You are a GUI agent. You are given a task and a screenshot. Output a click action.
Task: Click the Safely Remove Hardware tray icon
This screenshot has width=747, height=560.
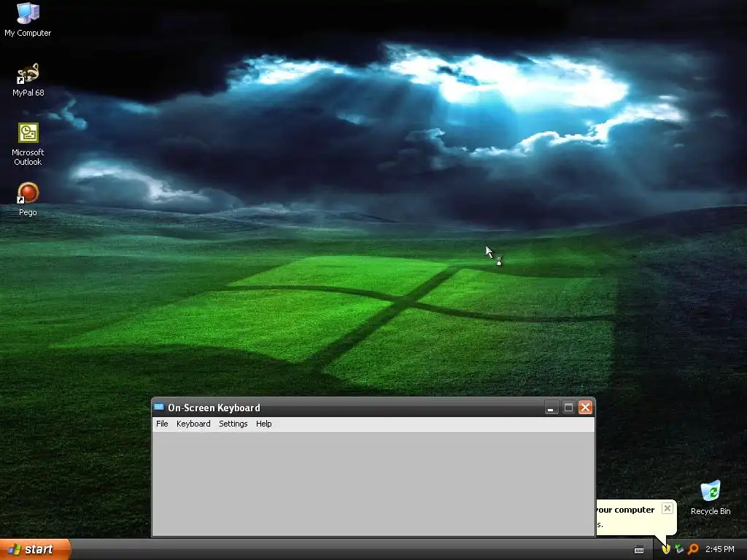(679, 550)
